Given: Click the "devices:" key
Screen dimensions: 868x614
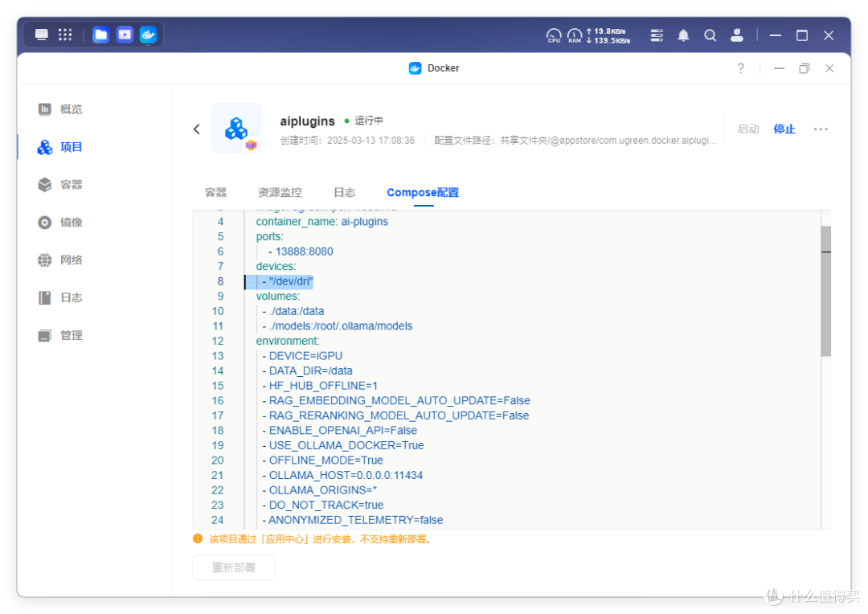Looking at the screenshot, I should 276,266.
